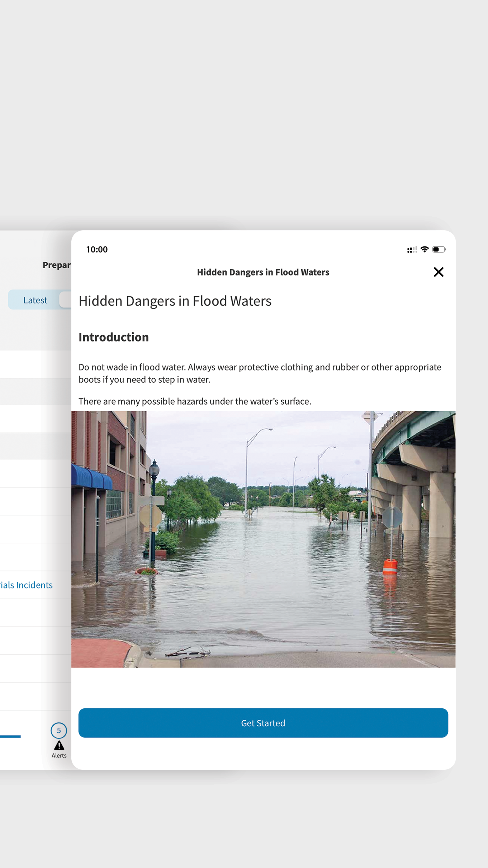Close the Hidden Dangers in Flood Waters panel
This screenshot has width=488, height=868.
click(438, 272)
